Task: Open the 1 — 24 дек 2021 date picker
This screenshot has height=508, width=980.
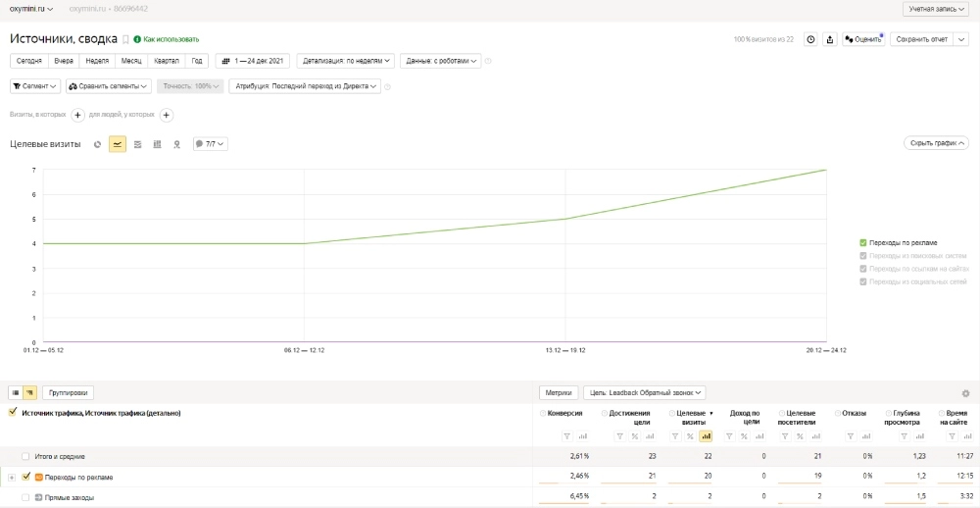Action: tap(253, 62)
